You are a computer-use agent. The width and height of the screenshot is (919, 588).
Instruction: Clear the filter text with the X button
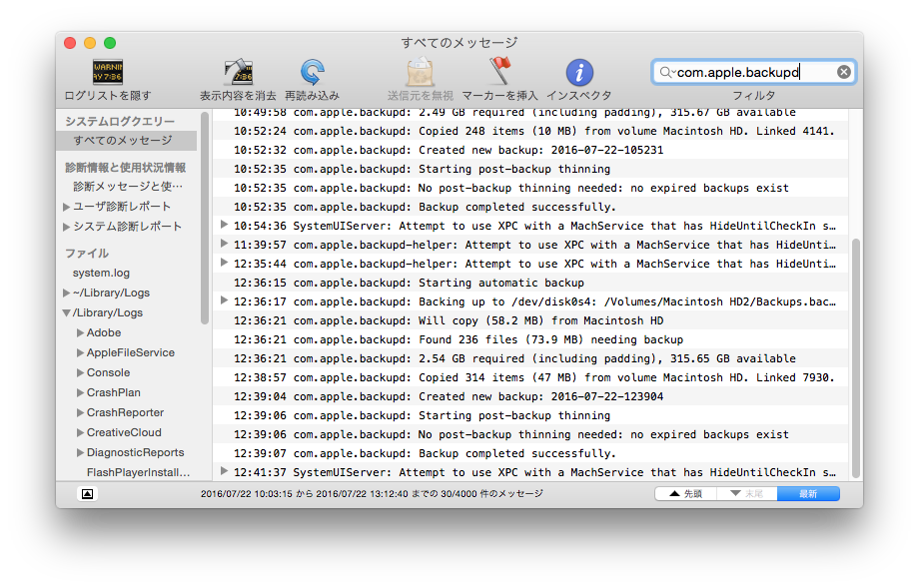click(843, 72)
